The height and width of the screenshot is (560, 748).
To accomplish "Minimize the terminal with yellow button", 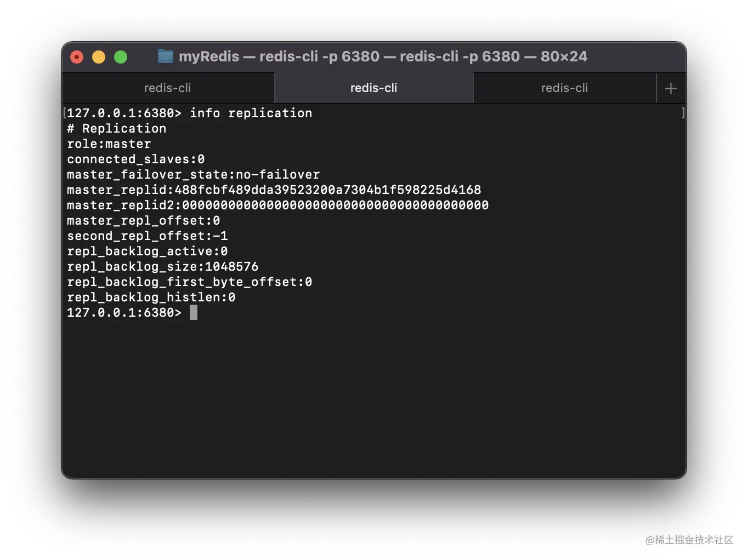I will 99,56.
